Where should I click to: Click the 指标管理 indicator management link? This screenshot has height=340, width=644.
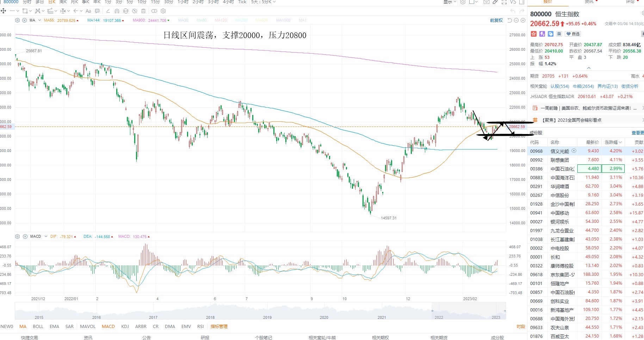(x=219, y=327)
